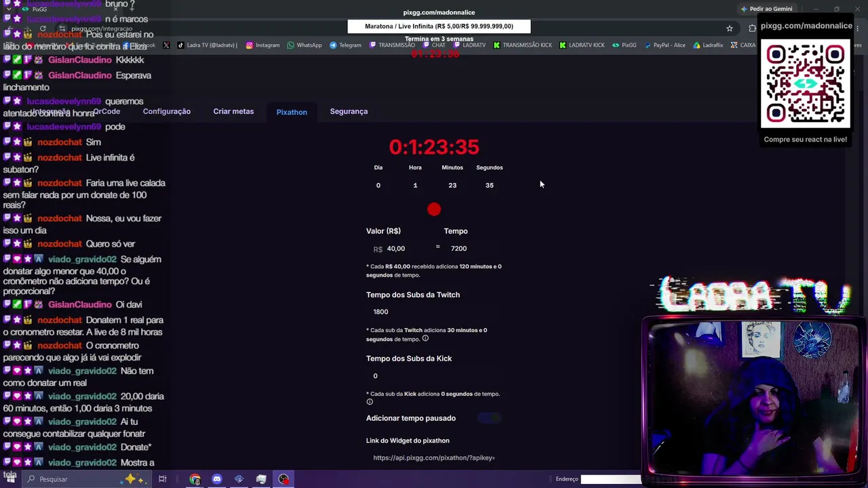This screenshot has height=488, width=868.
Task: Edit the Tempo dos Subs da Kick field
Action: [x=434, y=376]
